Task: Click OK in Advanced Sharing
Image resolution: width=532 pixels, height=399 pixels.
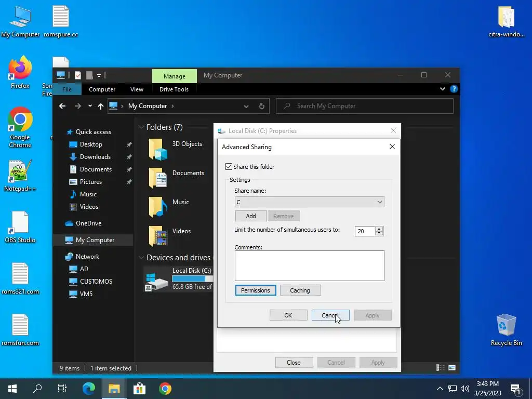Action: pos(288,315)
